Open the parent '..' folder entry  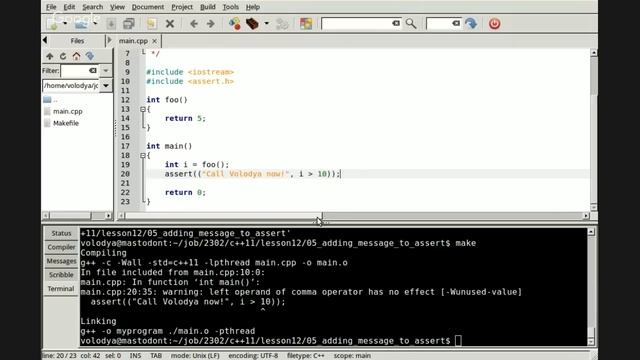(x=51, y=100)
